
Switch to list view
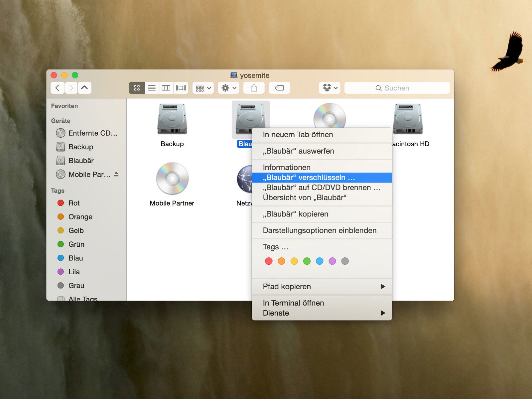point(152,88)
